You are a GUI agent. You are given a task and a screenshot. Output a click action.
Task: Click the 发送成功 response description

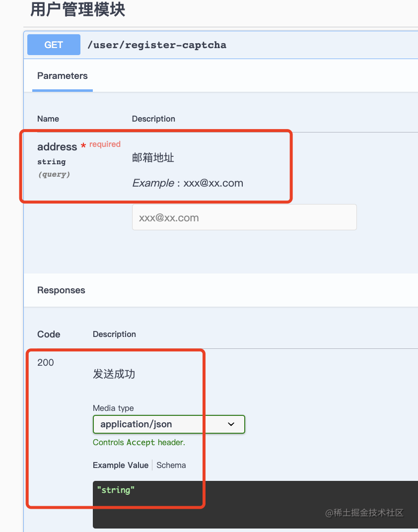click(x=114, y=374)
